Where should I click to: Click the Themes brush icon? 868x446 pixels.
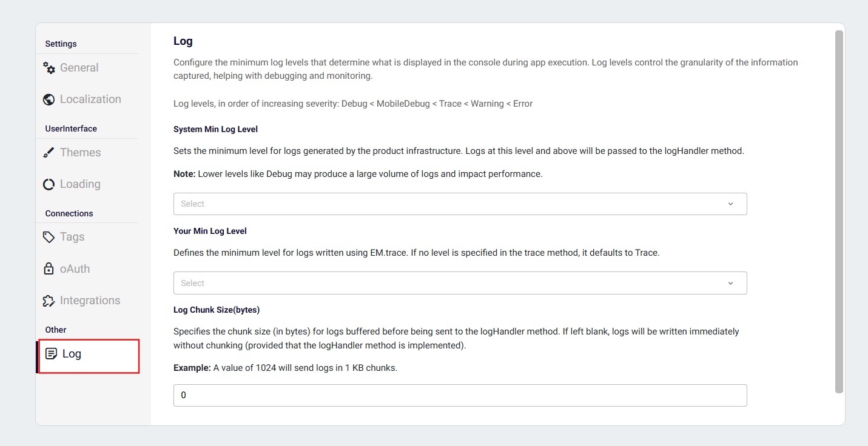point(49,153)
